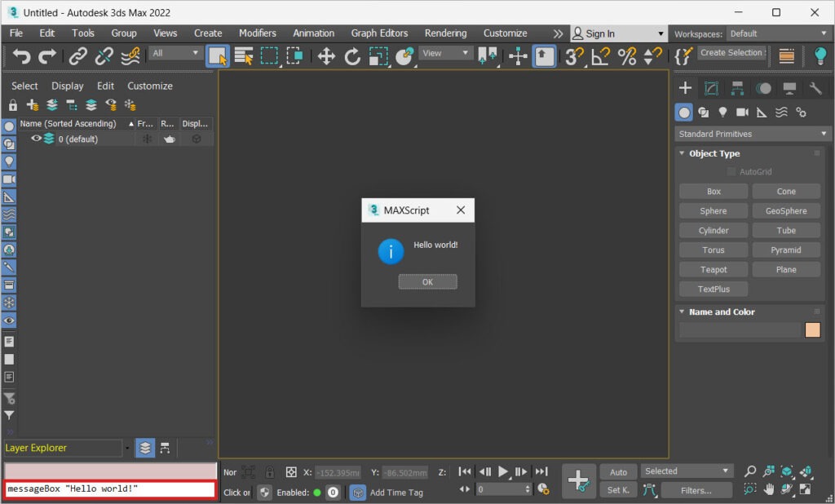Toggle the Percent Snap button
This screenshot has height=504, width=835.
(627, 56)
